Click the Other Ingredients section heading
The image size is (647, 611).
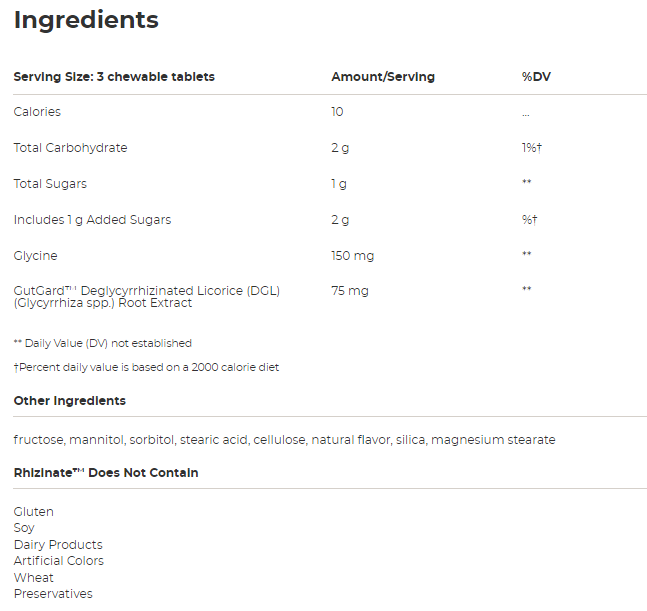70,401
